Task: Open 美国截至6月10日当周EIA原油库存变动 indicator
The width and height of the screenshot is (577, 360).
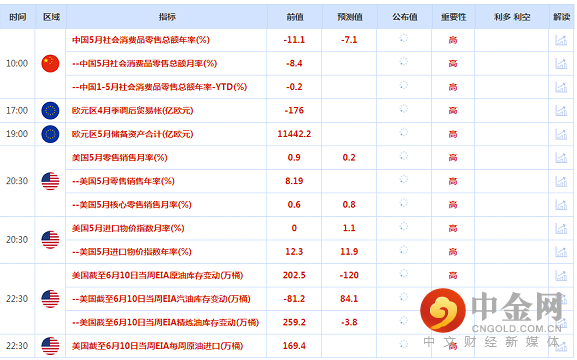Action: click(x=157, y=275)
